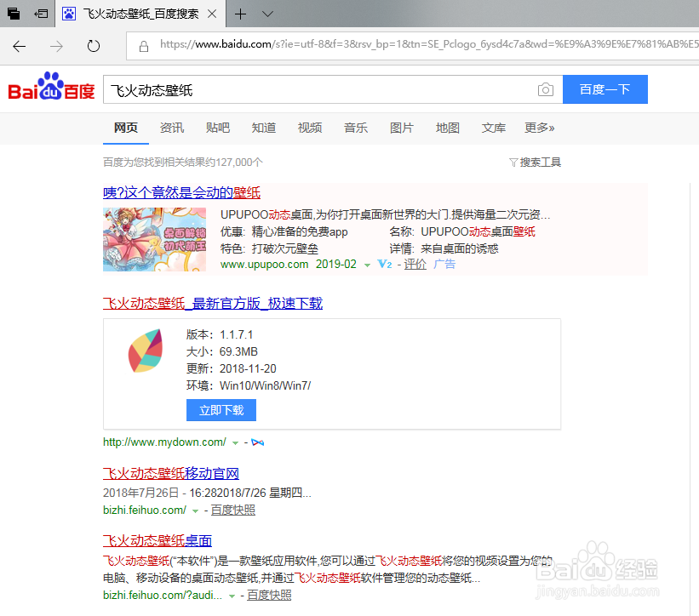Open the tab list chevron
The image size is (699, 616).
pyautogui.click(x=267, y=14)
